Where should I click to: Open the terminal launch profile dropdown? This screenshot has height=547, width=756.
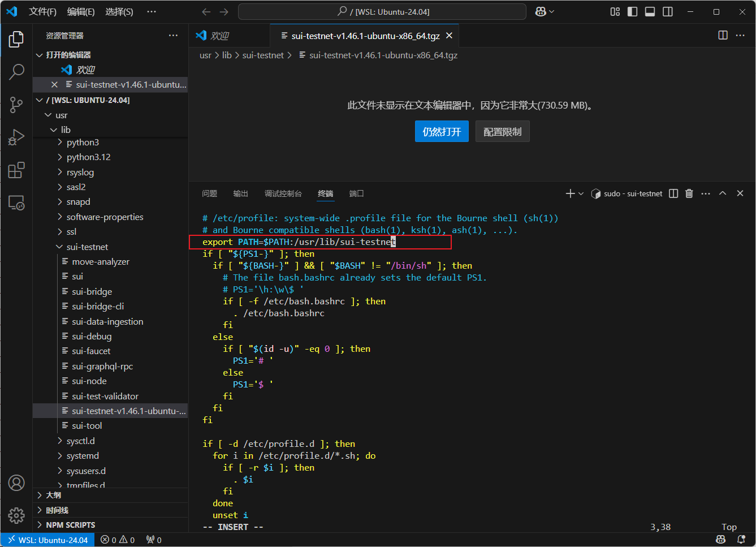coord(581,193)
